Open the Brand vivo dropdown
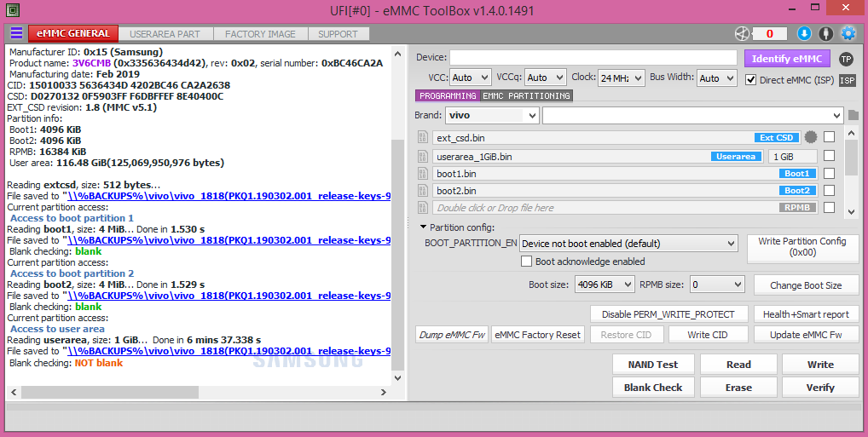The width and height of the screenshot is (868, 437). tap(492, 116)
